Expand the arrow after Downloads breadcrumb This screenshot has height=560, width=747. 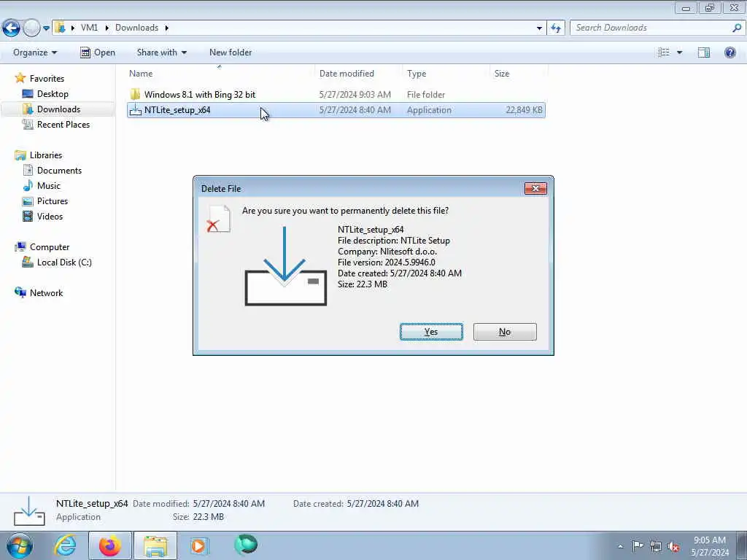click(167, 28)
